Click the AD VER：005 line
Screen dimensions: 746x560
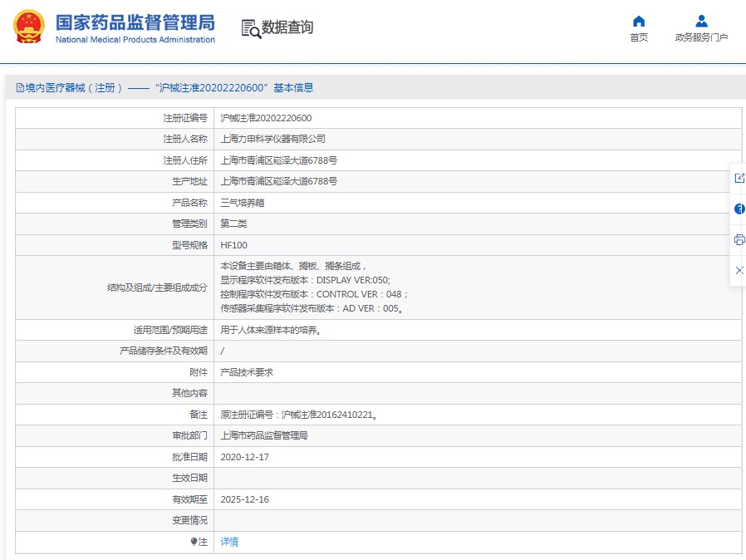pos(312,308)
